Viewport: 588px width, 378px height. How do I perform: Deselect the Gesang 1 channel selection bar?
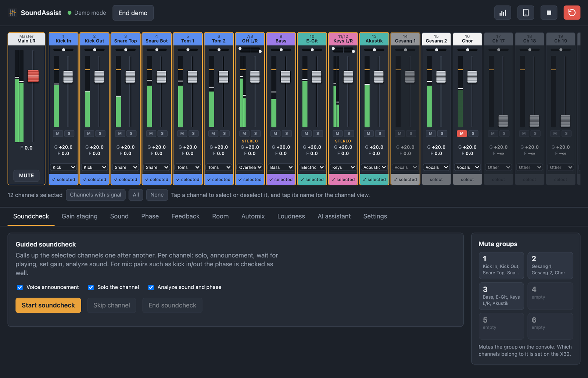(x=405, y=180)
